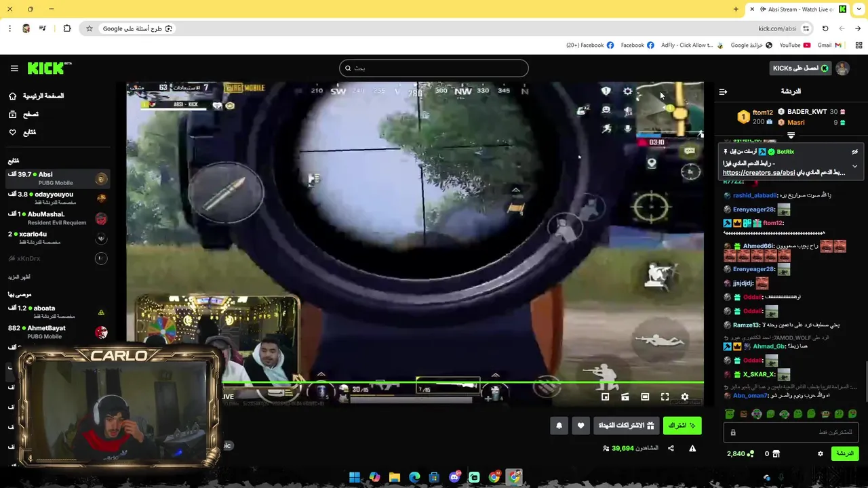Open channel points balance 2,840

point(740,453)
